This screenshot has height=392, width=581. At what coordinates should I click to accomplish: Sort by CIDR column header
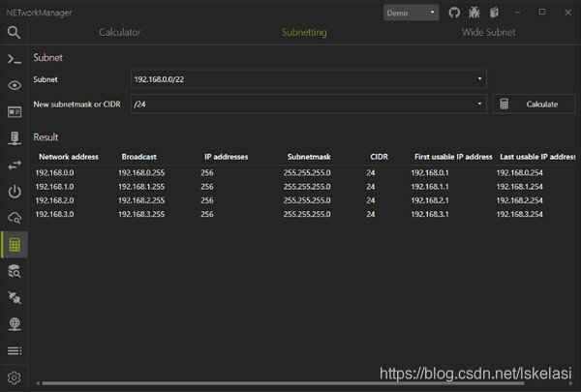(x=379, y=157)
